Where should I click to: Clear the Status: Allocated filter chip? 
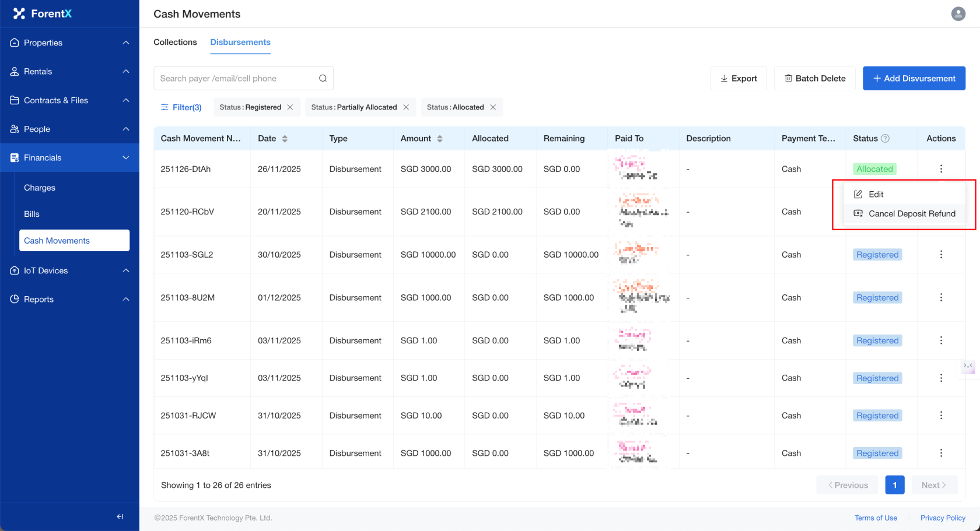493,107
